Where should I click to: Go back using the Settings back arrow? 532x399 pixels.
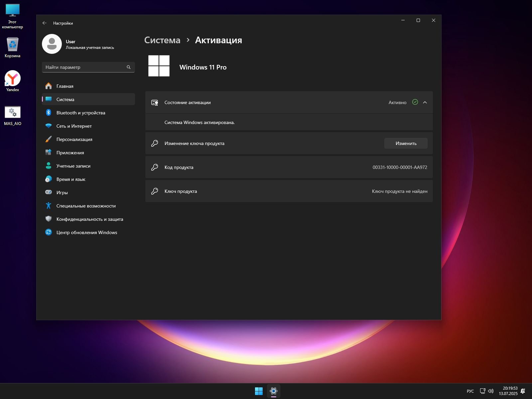45,23
